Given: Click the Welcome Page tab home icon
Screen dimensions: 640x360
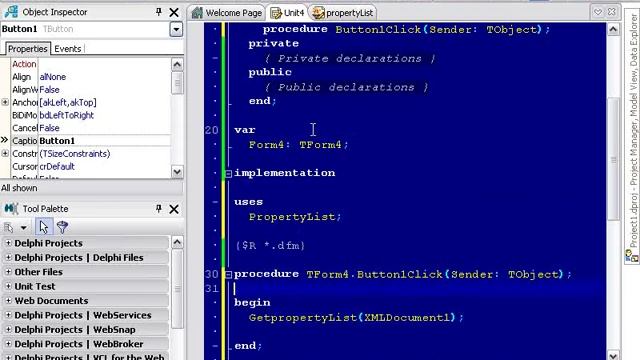Looking at the screenshot, I should [x=197, y=13].
